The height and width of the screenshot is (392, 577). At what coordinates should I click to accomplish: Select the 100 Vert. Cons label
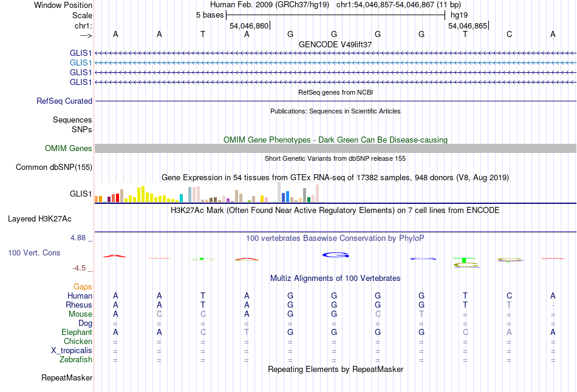pos(34,253)
